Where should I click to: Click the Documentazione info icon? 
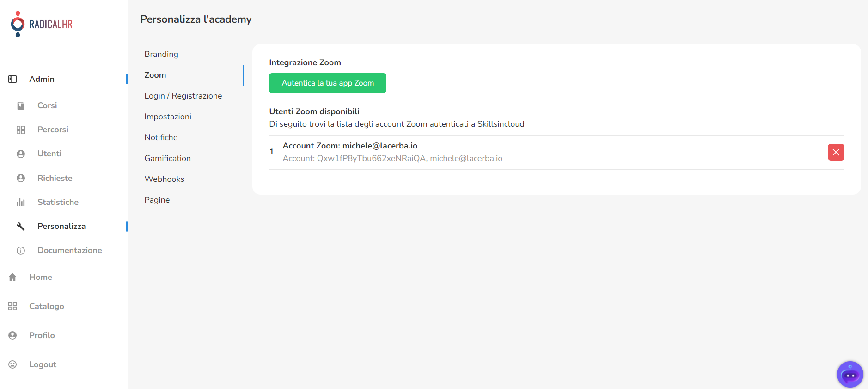[x=21, y=251]
